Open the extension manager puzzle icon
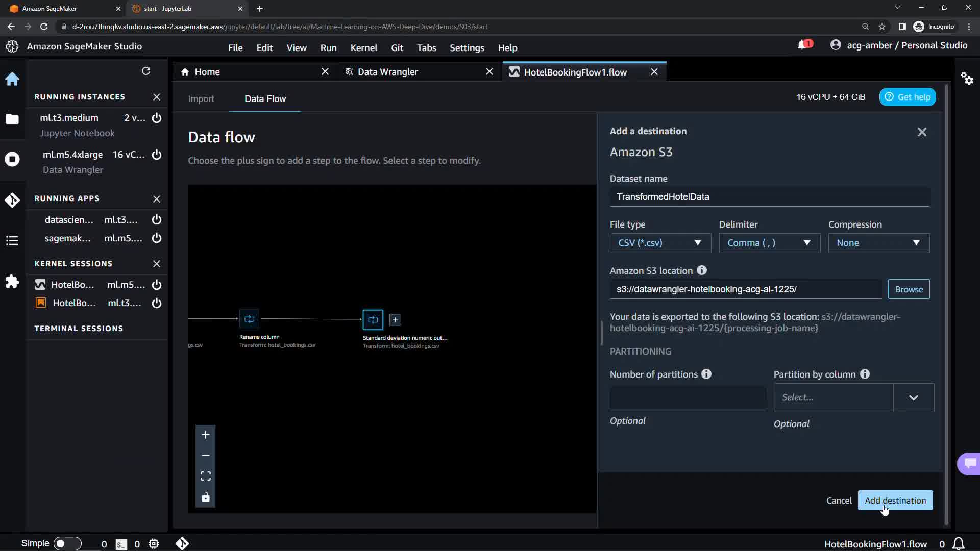Screen dimensions: 980x551 [12, 282]
